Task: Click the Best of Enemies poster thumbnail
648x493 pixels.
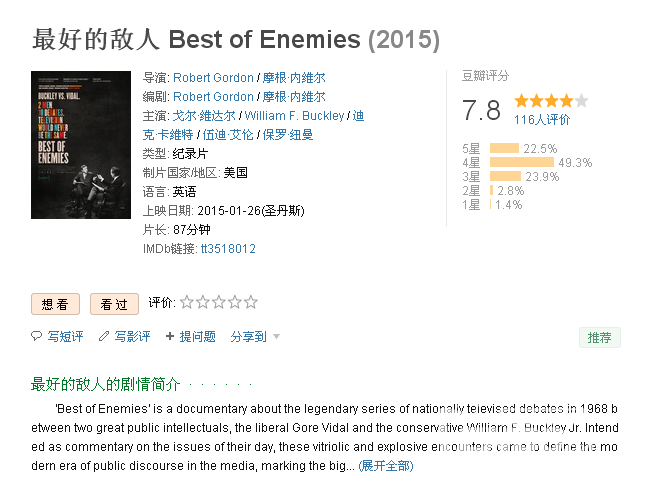Action: click(81, 145)
